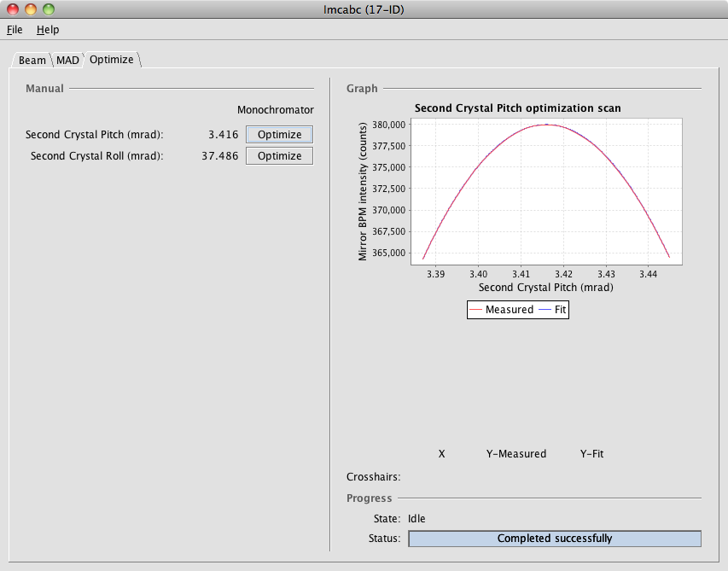Screen dimensions: 728x571
Task: Zoom the window with the green button
Action: pyautogui.click(x=49, y=9)
